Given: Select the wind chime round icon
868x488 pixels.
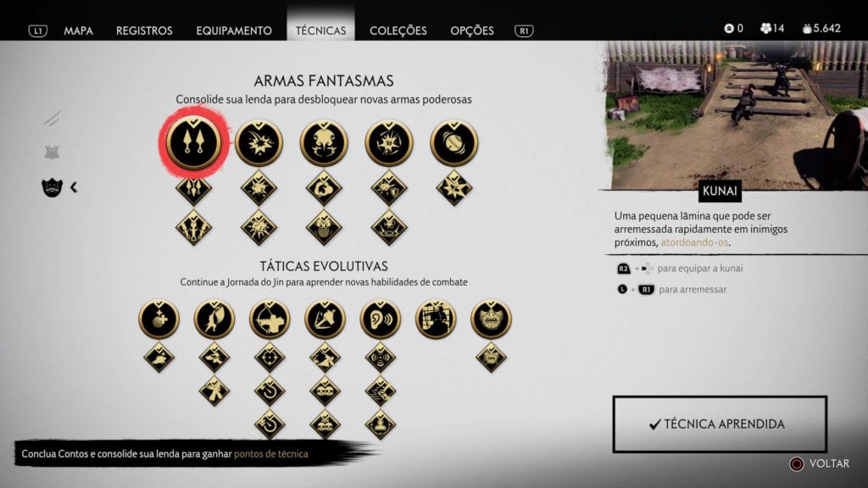Looking at the screenshot, I should (454, 142).
